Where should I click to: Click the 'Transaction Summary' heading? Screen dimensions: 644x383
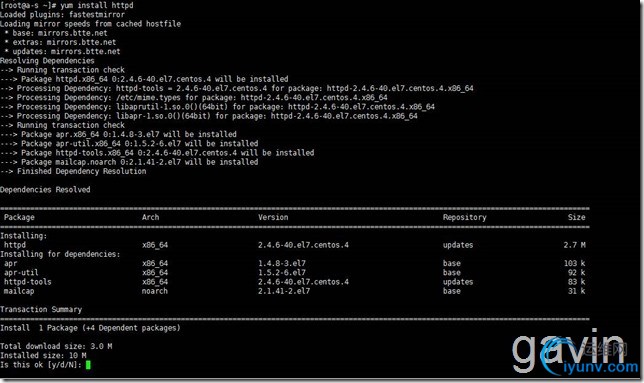(x=41, y=310)
